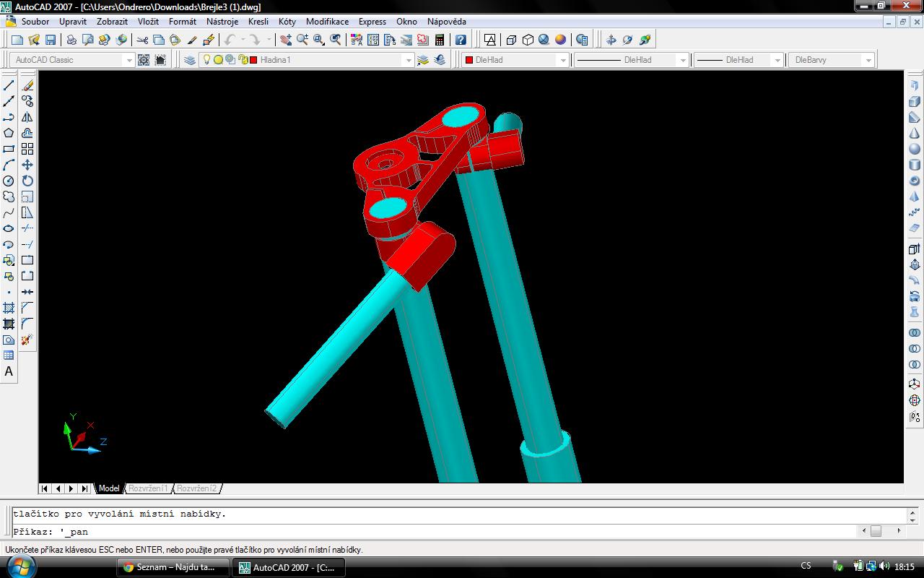This screenshot has height=578, width=924.
Task: Expand the Undo history dropdown arrow
Action: pyautogui.click(x=243, y=40)
